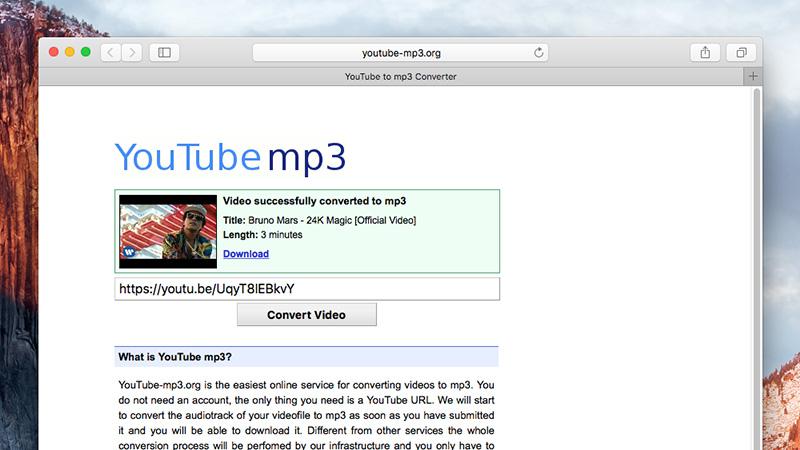Click the Download link
This screenshot has height=450, width=800.
tap(246, 254)
